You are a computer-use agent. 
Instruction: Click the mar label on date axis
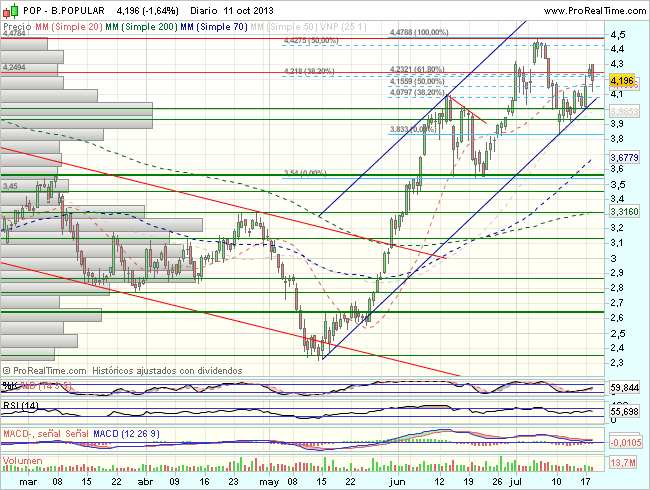[x=28, y=482]
